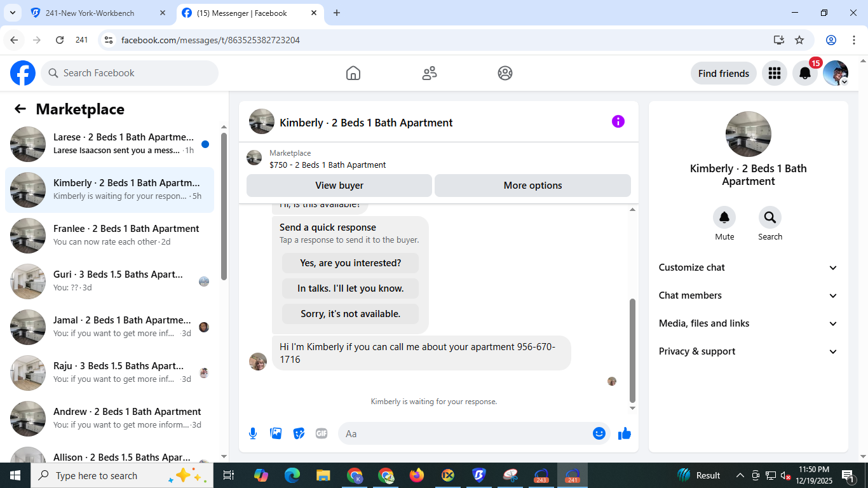Click the More options button
This screenshot has width=868, height=488.
(532, 186)
